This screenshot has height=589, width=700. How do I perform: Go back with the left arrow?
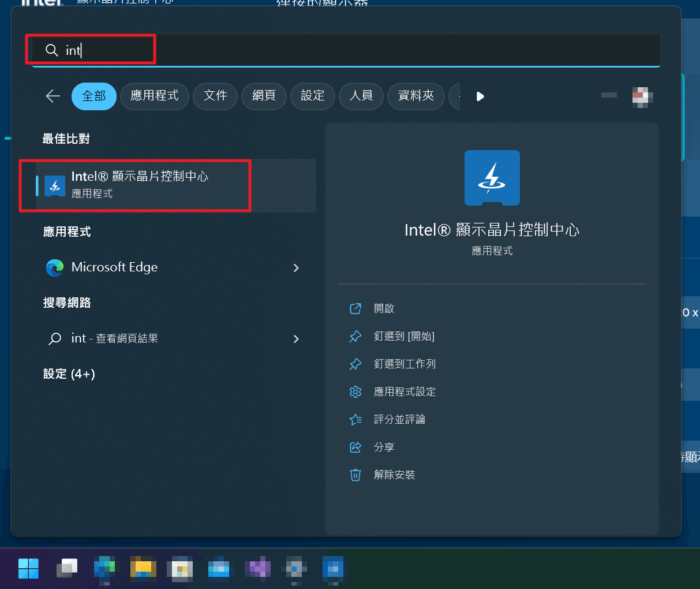click(53, 96)
